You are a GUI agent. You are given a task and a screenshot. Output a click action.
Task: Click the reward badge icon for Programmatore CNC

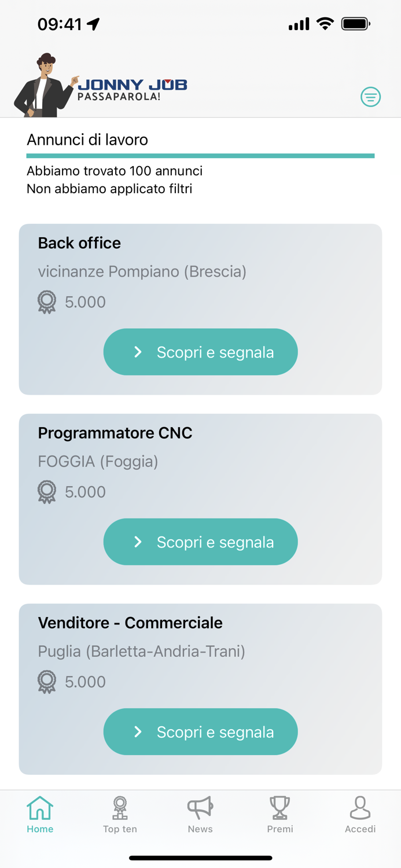(x=47, y=492)
